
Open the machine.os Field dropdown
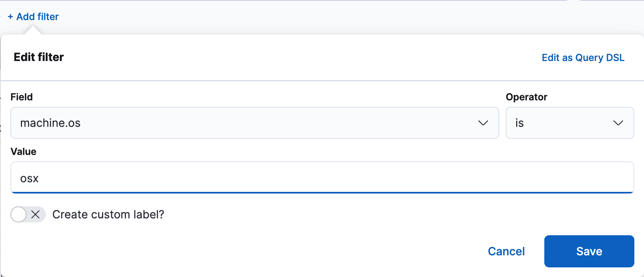pos(254,123)
